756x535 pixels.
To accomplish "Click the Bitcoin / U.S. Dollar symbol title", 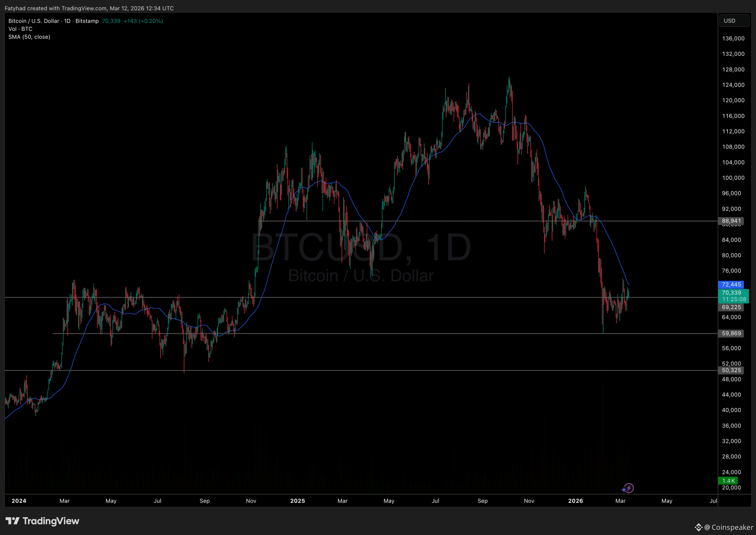I will pyautogui.click(x=34, y=21).
